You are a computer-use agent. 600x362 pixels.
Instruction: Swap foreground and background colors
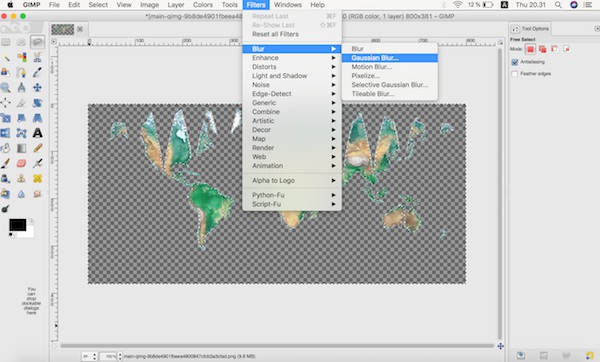click(31, 221)
